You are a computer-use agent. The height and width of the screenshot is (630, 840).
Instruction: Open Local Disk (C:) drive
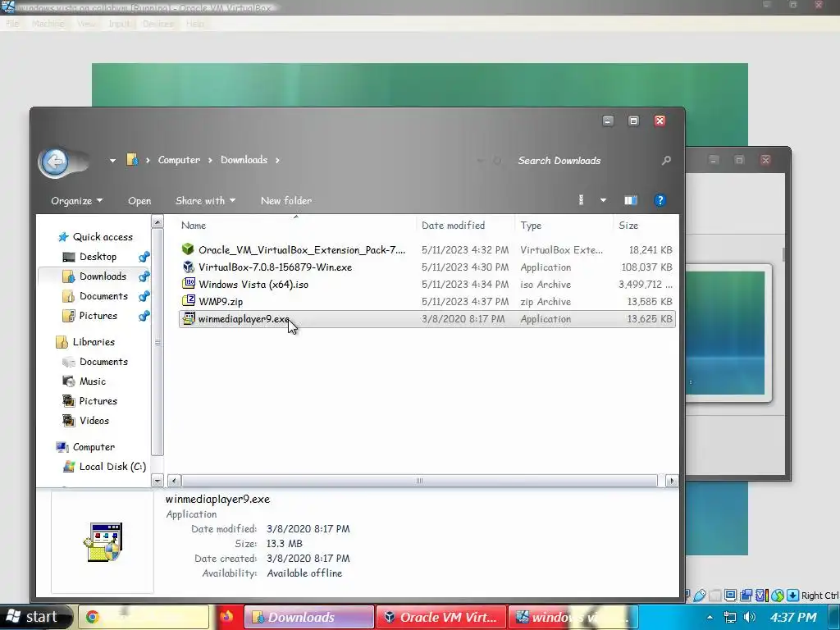pyautogui.click(x=112, y=467)
